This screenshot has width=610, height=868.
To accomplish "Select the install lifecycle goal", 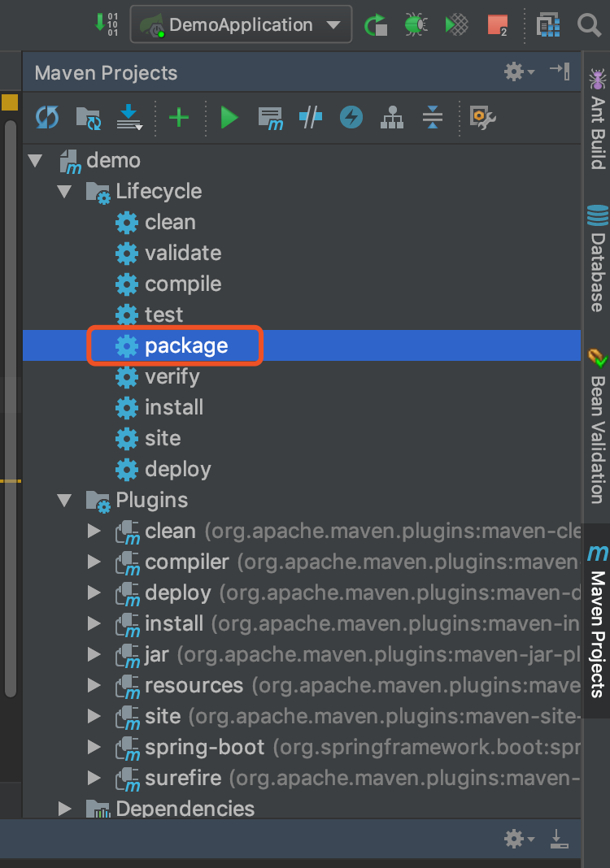I will click(x=173, y=407).
